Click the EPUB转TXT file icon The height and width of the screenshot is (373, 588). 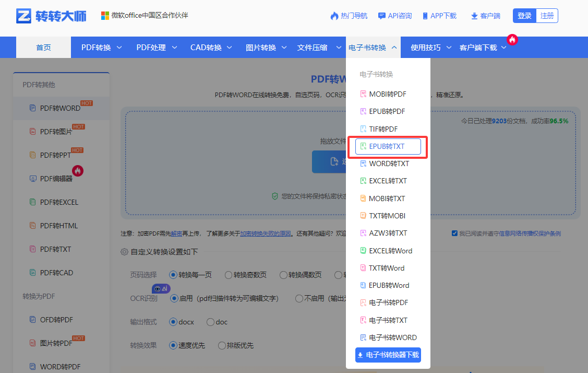[x=363, y=146]
